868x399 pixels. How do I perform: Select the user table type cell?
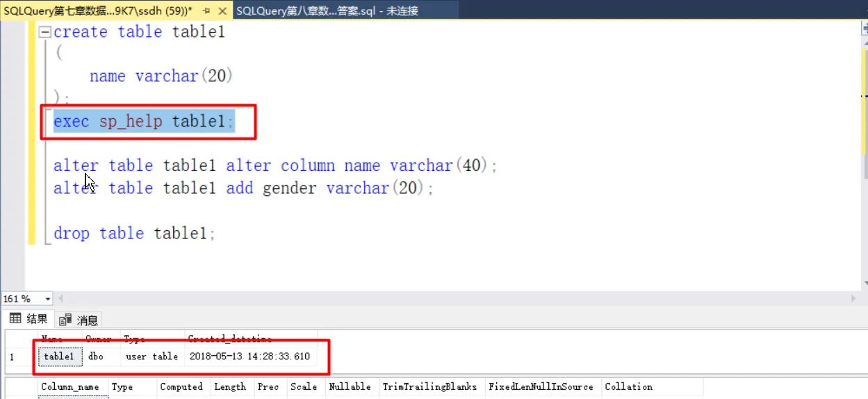click(152, 357)
